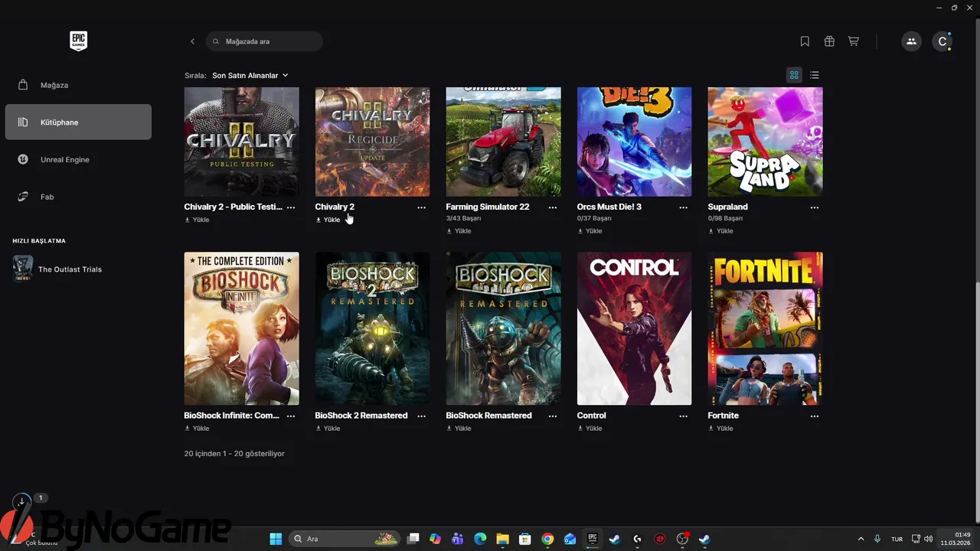Open options menu for BioShock Infinite
This screenshot has height=551, width=980.
[x=291, y=416]
